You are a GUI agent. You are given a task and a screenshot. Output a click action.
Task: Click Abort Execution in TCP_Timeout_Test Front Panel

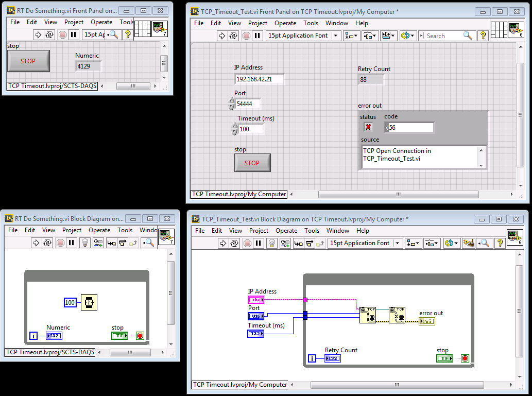(246, 36)
